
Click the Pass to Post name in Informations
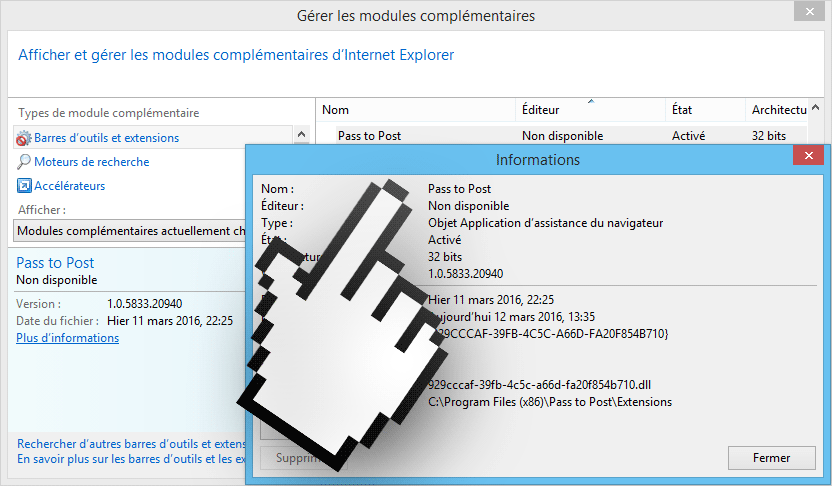(x=460, y=189)
